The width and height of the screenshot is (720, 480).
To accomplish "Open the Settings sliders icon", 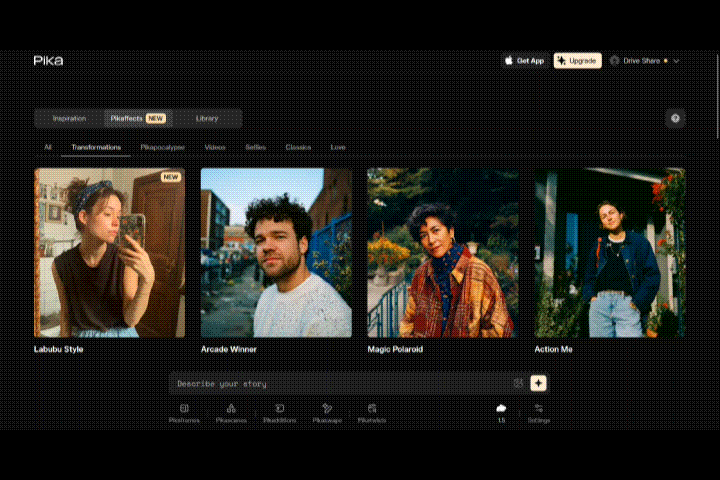I will point(539,408).
